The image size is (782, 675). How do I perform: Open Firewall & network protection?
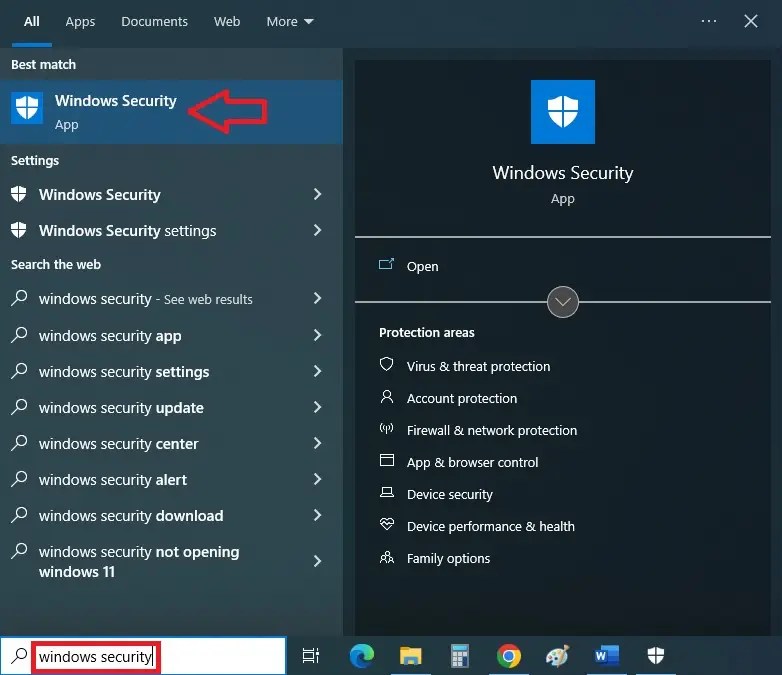(x=492, y=430)
